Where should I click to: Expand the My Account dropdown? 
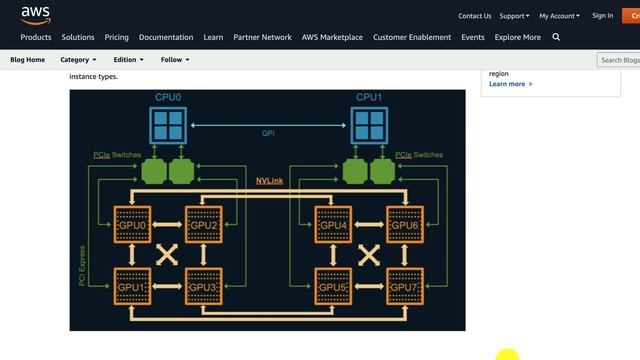(559, 16)
